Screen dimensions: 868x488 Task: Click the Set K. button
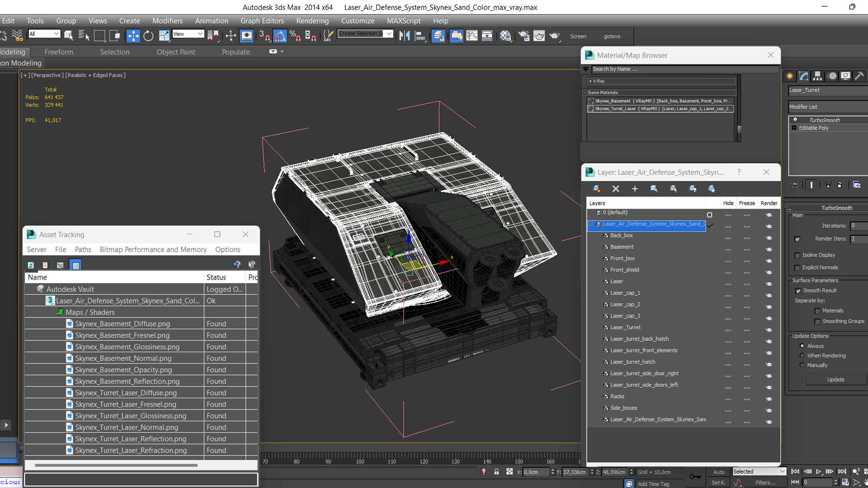719,483
